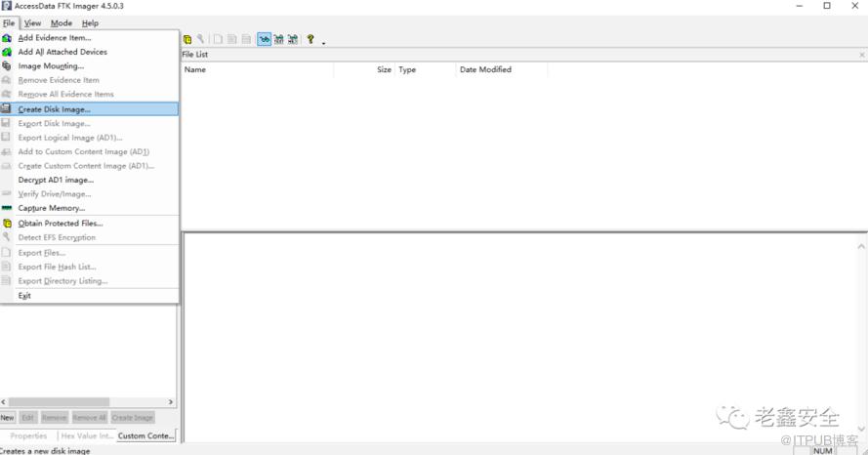Click Export Logical Image (AD1) entry
Image resolution: width=868 pixels, height=455 pixels.
pos(90,138)
